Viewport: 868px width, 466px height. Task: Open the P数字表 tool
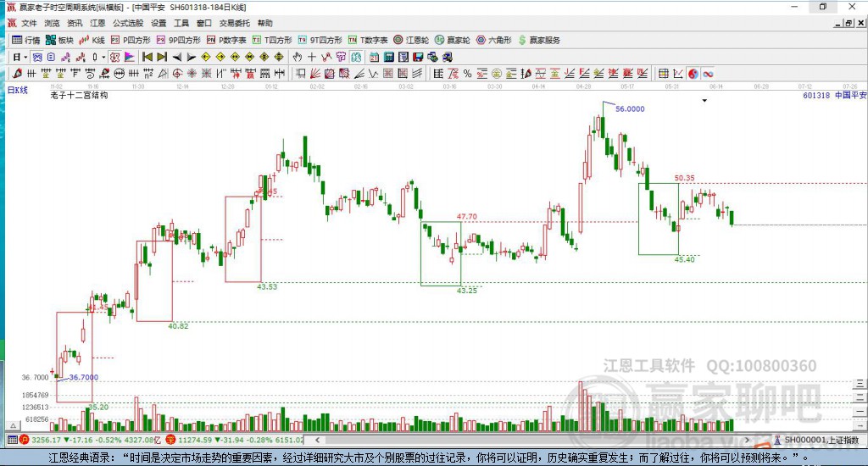[x=226, y=40]
